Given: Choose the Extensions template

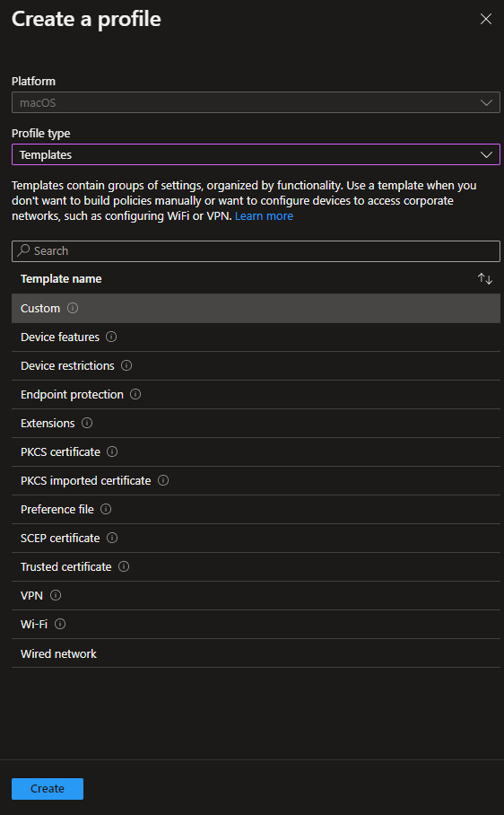Looking at the screenshot, I should [x=256, y=423].
